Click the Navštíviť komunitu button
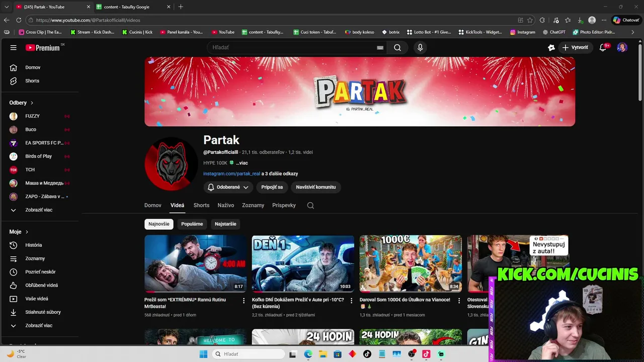 coord(316,187)
